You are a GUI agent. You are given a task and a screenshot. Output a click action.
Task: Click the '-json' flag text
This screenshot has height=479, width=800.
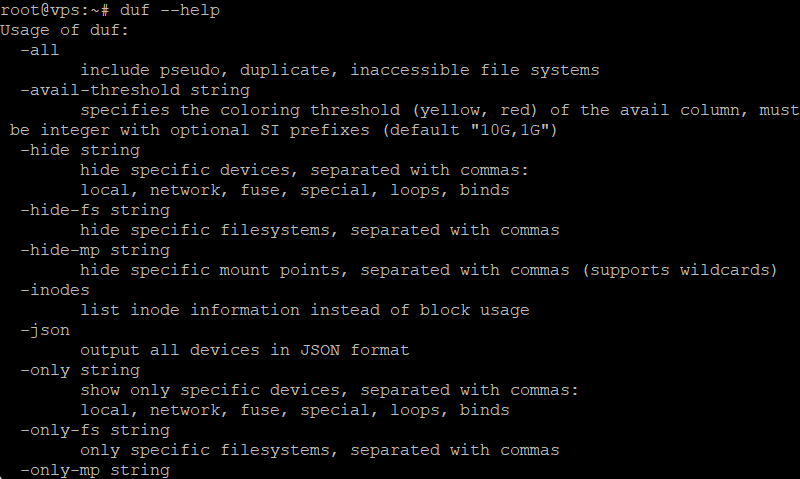tap(45, 330)
